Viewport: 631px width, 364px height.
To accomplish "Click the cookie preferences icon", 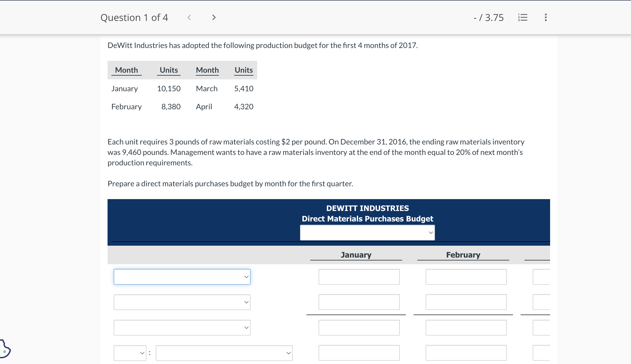I will coord(5,349).
